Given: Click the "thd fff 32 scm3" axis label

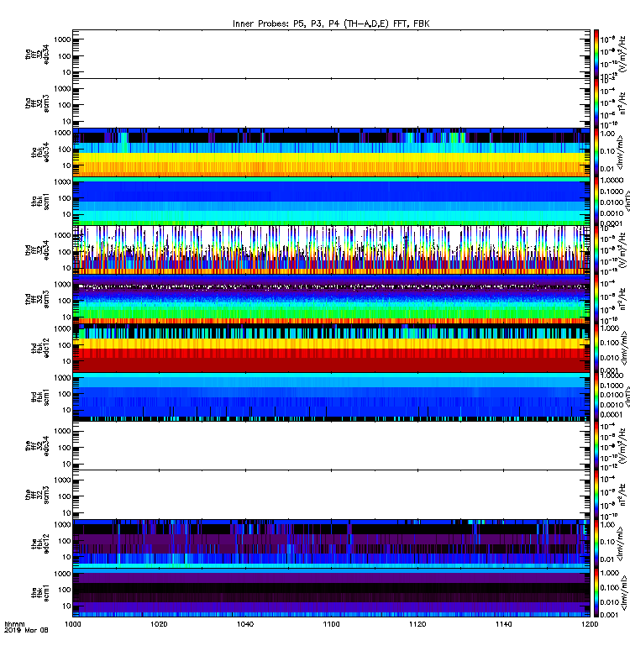Looking at the screenshot, I should coord(37,299).
